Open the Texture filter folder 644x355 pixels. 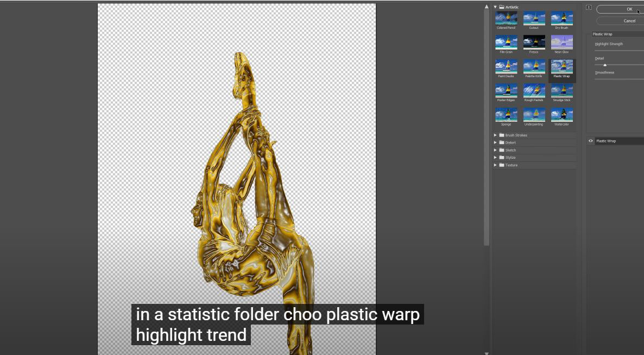495,165
